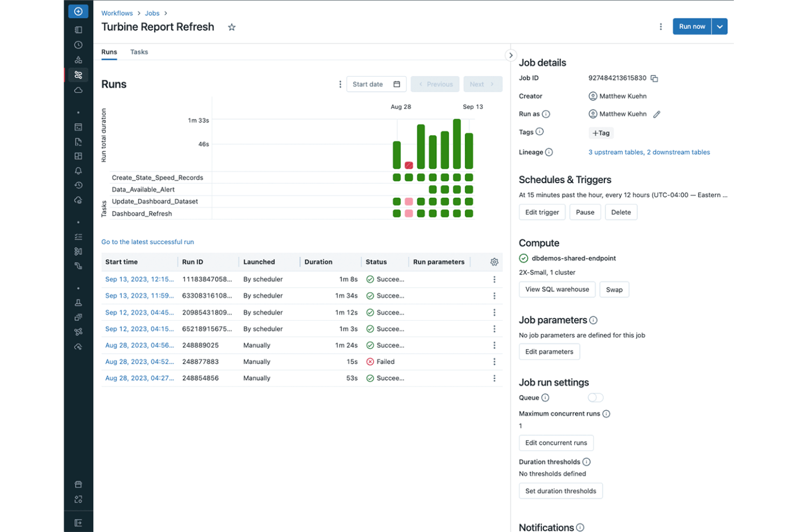Edit the Run as user via pencil icon
Viewport: 798px width, 532px height.
pyautogui.click(x=656, y=114)
